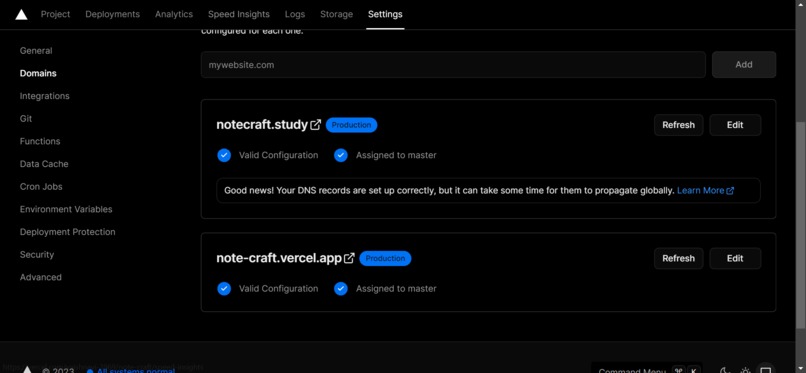Open General settings in sidebar
This screenshot has height=373, width=806.
click(x=36, y=51)
